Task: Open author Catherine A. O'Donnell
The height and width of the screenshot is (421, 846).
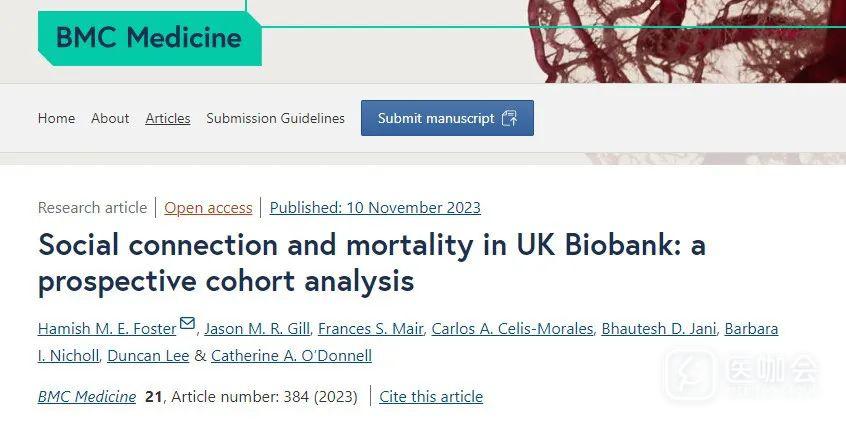Action: click(x=291, y=356)
